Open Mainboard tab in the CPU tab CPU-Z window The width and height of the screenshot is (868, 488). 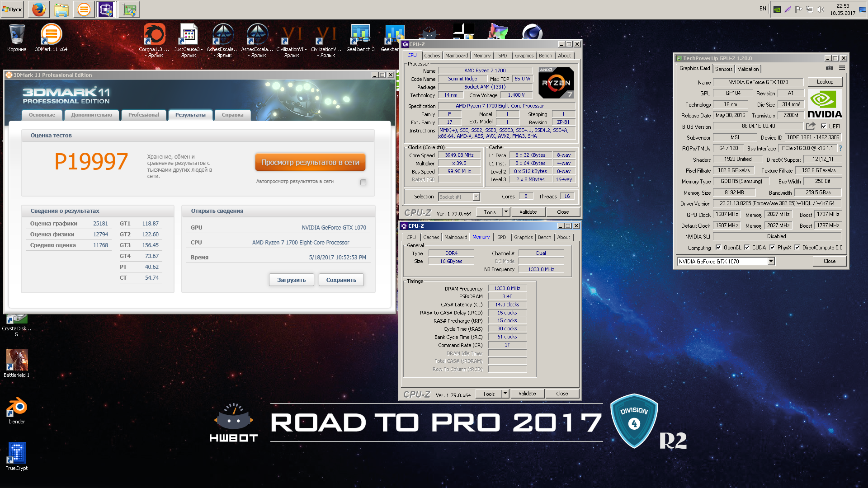(x=457, y=56)
